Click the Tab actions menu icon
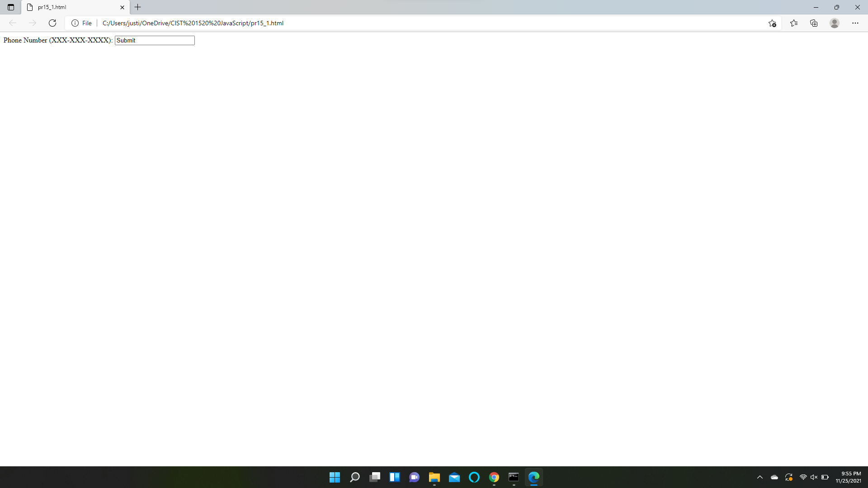This screenshot has height=488, width=868. tap(11, 7)
